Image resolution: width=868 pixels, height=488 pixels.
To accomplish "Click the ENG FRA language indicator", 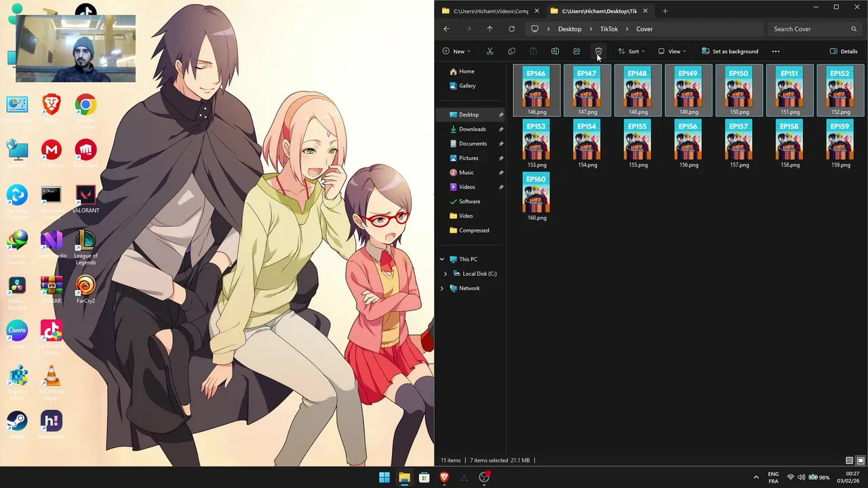I will pyautogui.click(x=773, y=477).
